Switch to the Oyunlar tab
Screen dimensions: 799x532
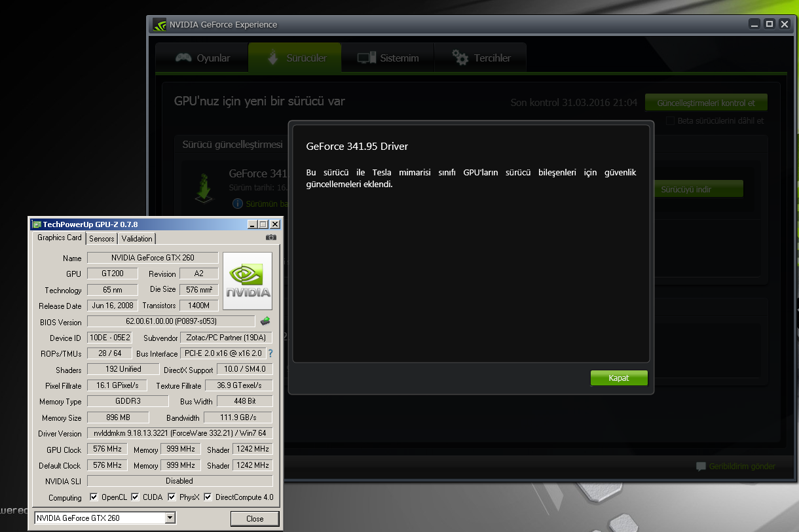(x=202, y=58)
